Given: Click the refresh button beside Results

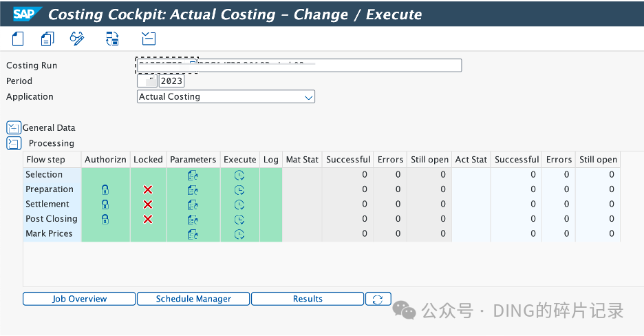Looking at the screenshot, I should pos(378,299).
